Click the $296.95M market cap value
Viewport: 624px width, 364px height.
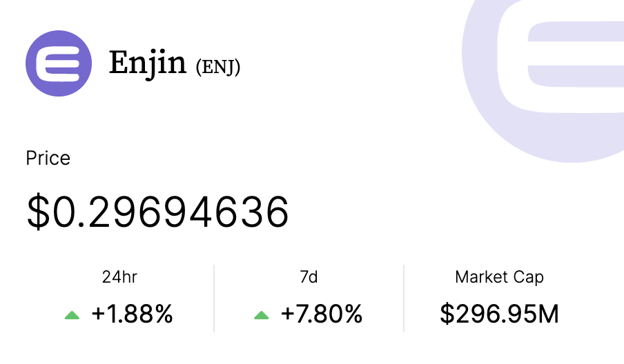coord(500,314)
